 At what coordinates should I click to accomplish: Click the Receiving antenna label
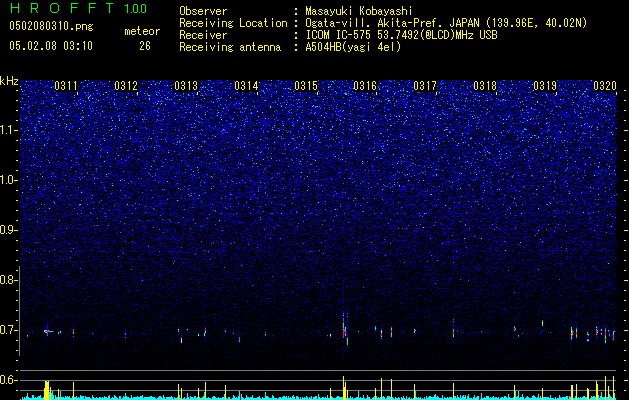[x=230, y=47]
